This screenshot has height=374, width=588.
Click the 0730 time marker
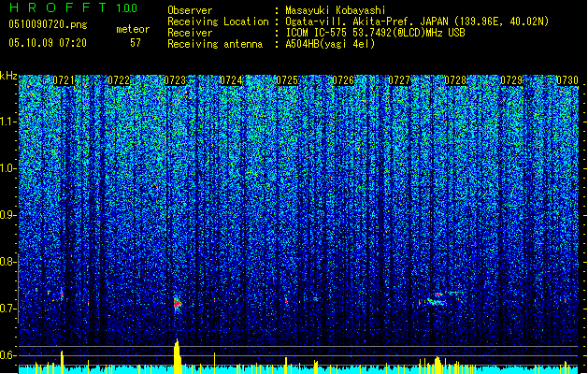pyautogui.click(x=567, y=80)
